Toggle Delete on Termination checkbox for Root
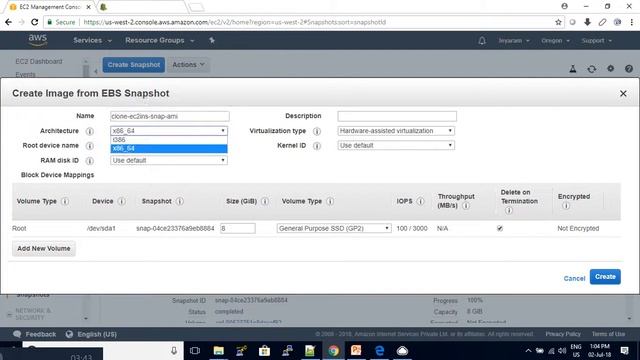640x360 pixels. pos(500,228)
